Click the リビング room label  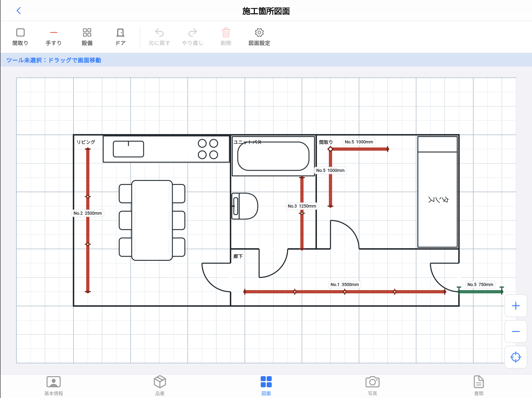[x=86, y=142]
